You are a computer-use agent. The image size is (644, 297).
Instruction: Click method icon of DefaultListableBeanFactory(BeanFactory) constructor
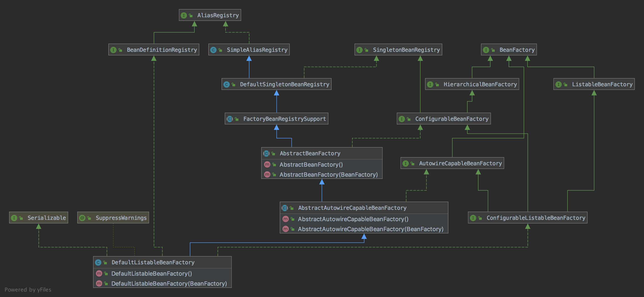[x=99, y=283]
